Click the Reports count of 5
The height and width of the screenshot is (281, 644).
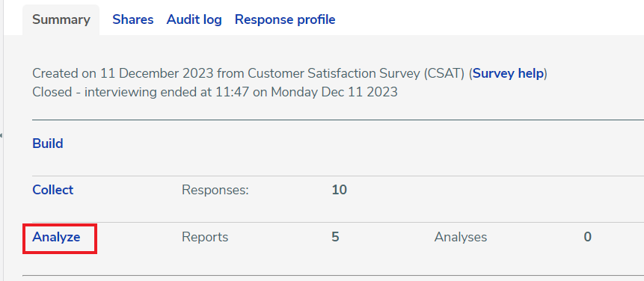(335, 237)
